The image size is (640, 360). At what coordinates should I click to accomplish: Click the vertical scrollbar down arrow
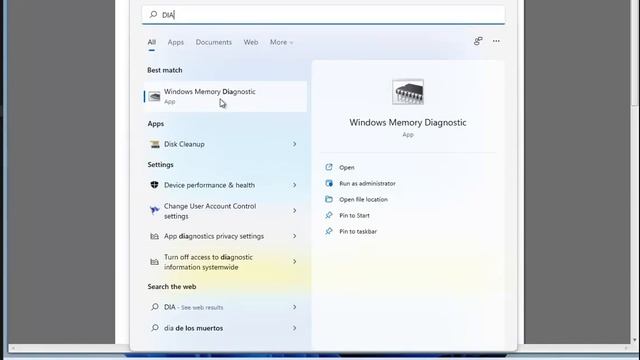(635, 340)
